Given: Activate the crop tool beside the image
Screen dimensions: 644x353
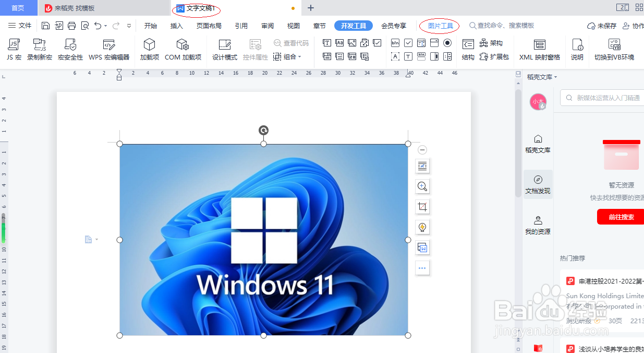Looking at the screenshot, I should tap(422, 207).
